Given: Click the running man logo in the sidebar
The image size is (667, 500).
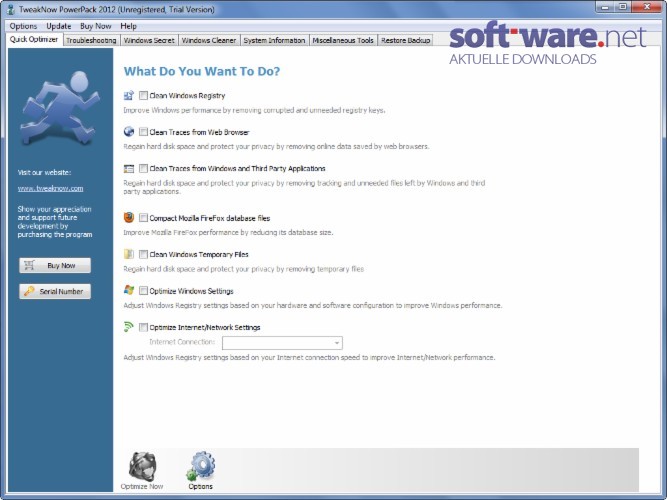Looking at the screenshot, I should [60, 107].
